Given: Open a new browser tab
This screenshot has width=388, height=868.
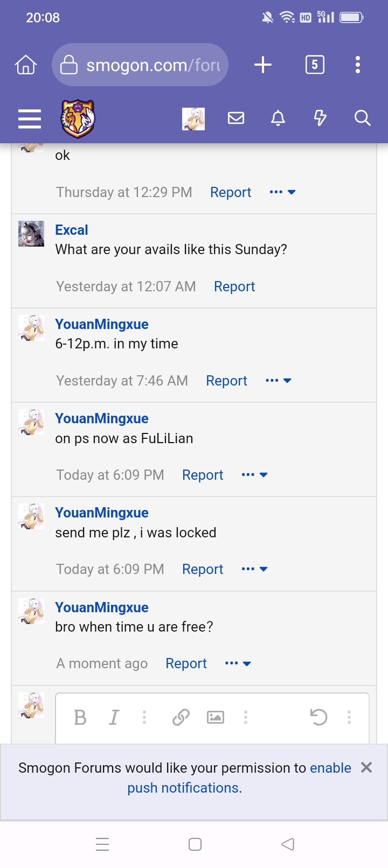Looking at the screenshot, I should [263, 65].
